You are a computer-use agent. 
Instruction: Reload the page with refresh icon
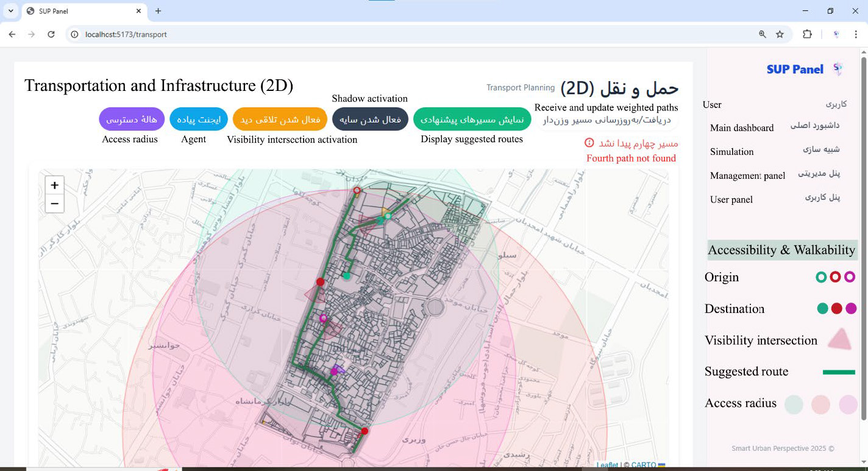click(x=51, y=34)
